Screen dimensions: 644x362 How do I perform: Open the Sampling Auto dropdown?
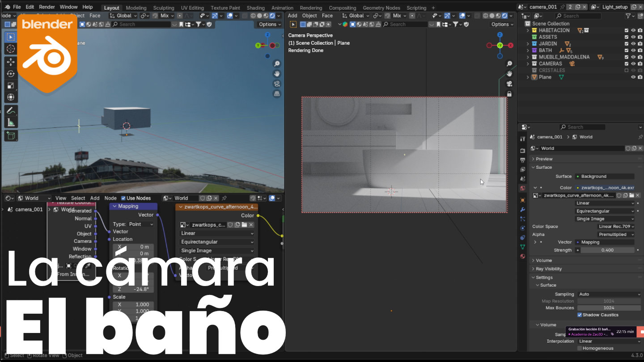click(x=609, y=295)
